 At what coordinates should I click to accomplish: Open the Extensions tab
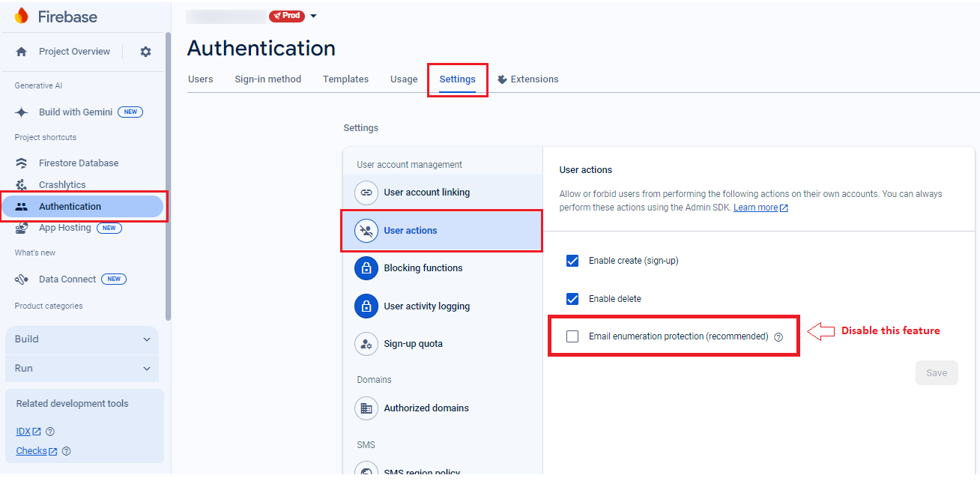tap(528, 79)
